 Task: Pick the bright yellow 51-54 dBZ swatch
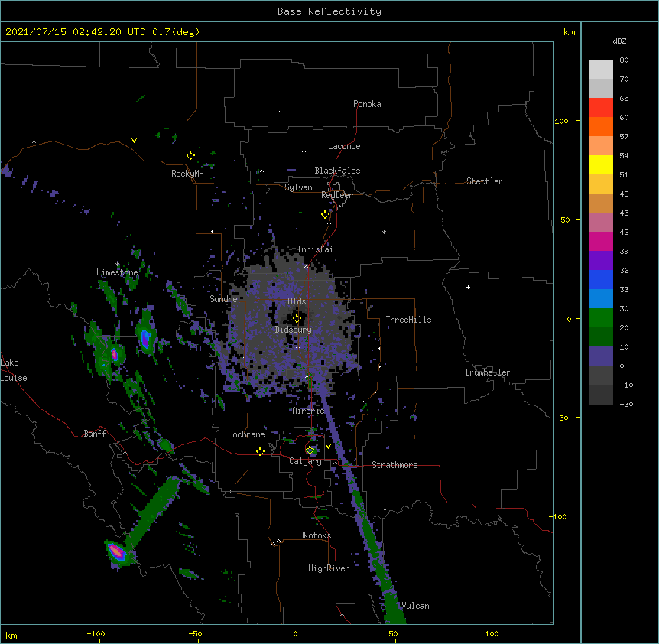point(601,164)
